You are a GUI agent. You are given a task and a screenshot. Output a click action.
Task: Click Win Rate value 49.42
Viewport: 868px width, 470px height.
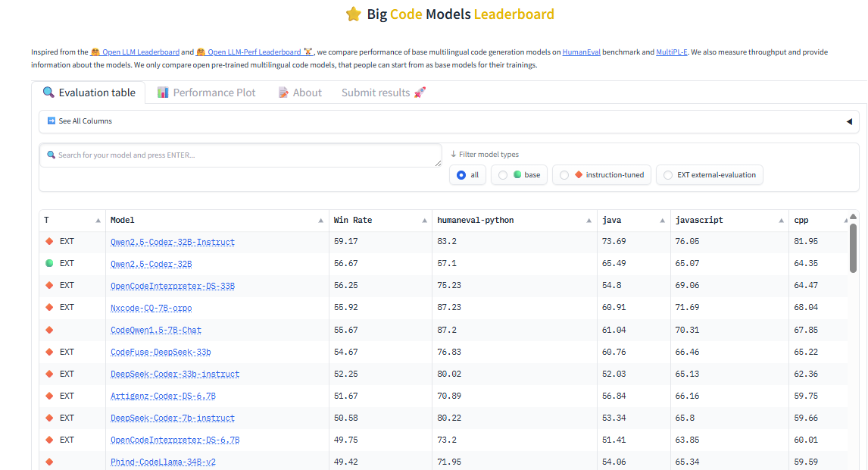(345, 462)
